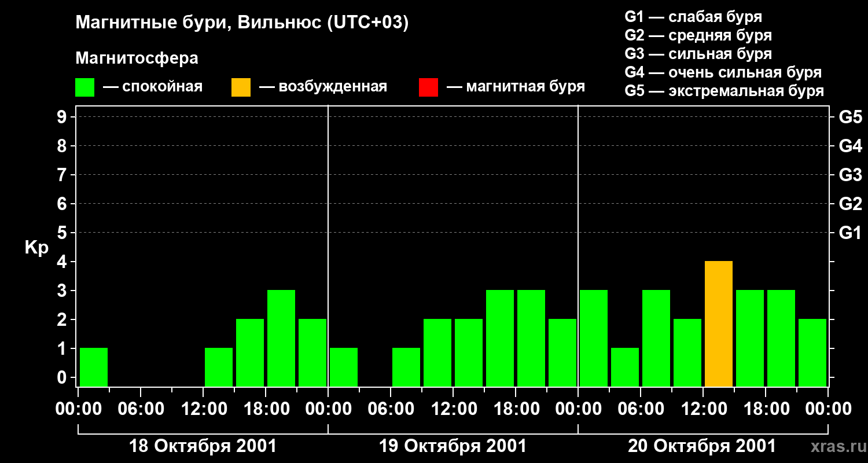Click the "19 Октября 2001" date label

(453, 446)
